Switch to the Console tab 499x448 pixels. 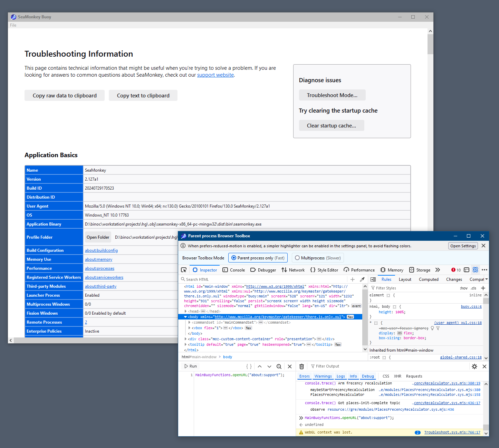(x=234, y=270)
